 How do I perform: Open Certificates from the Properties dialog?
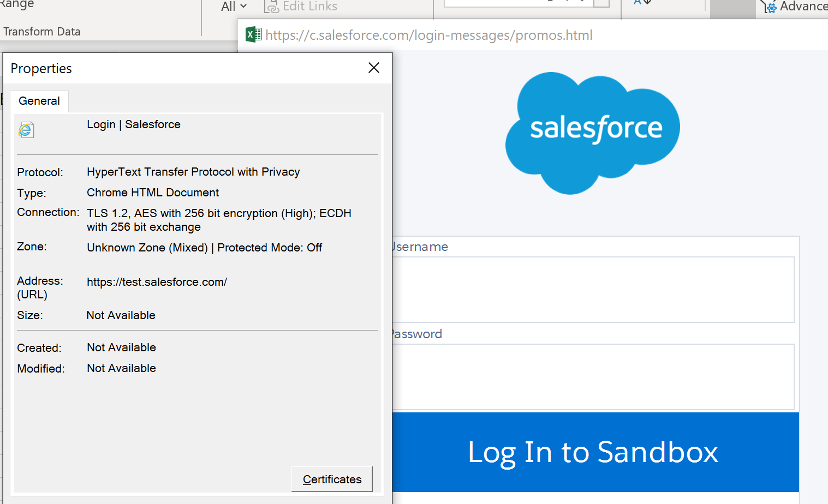tap(332, 479)
